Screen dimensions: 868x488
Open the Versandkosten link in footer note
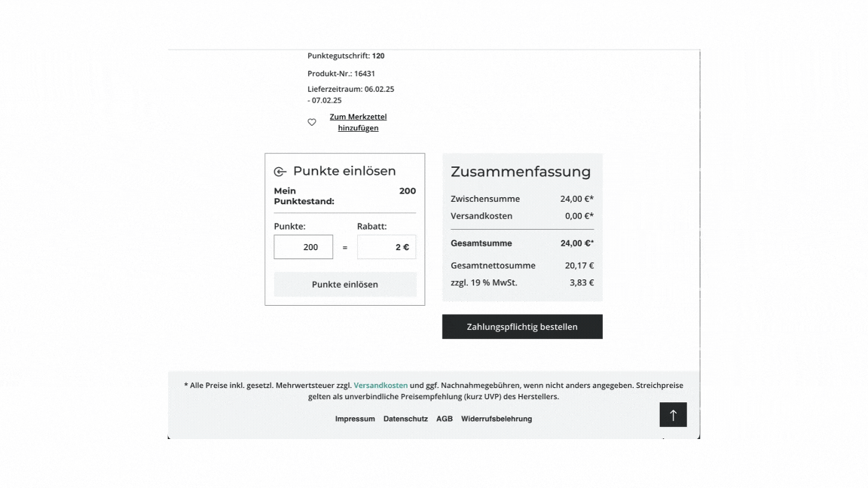point(381,386)
